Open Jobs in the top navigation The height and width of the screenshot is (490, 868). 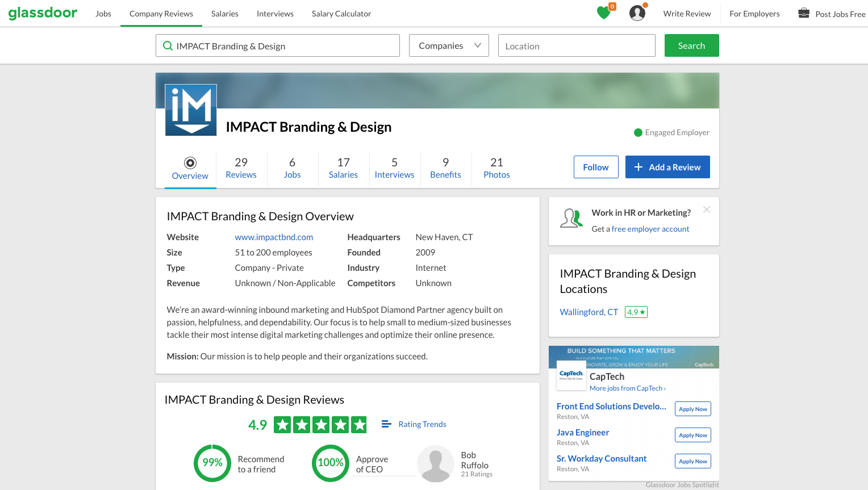tap(103, 14)
